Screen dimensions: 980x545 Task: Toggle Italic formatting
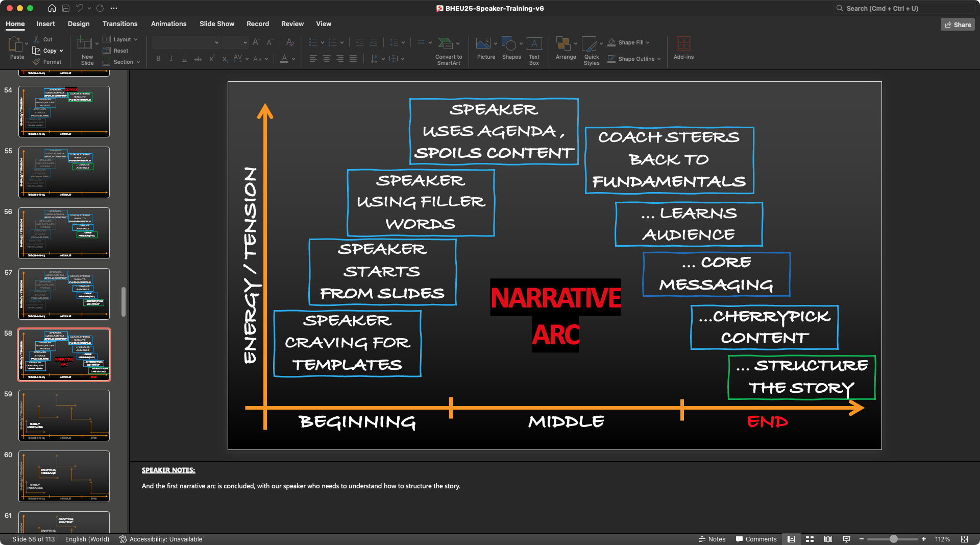point(171,59)
